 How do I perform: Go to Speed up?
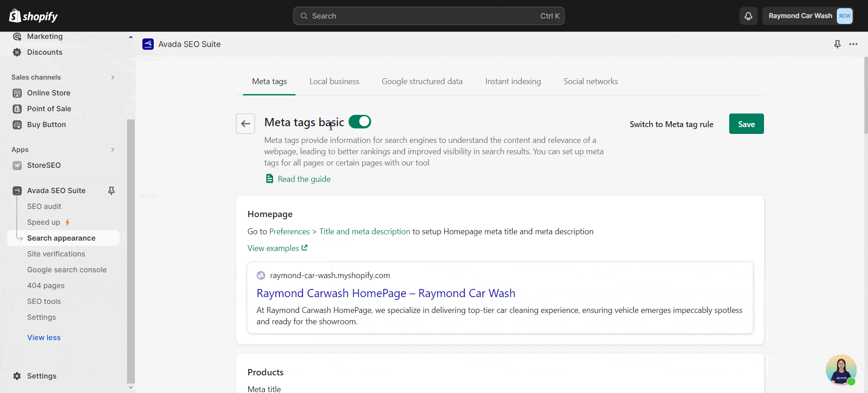(43, 222)
